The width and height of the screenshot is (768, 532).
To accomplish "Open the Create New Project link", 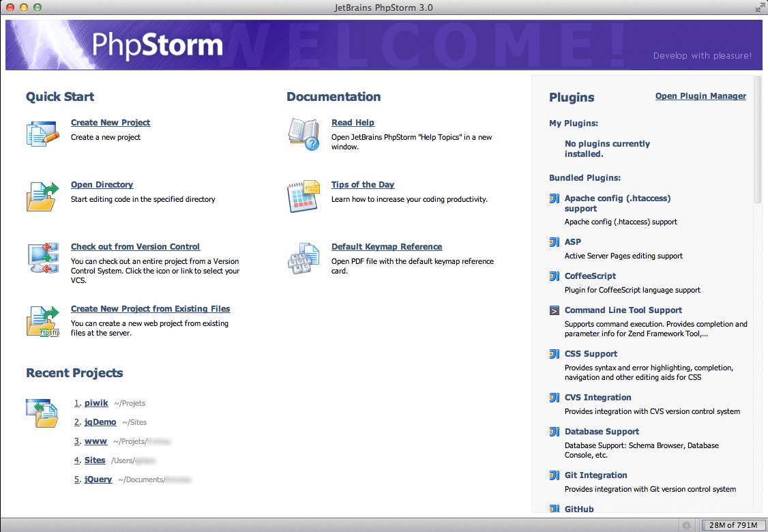I will (110, 123).
